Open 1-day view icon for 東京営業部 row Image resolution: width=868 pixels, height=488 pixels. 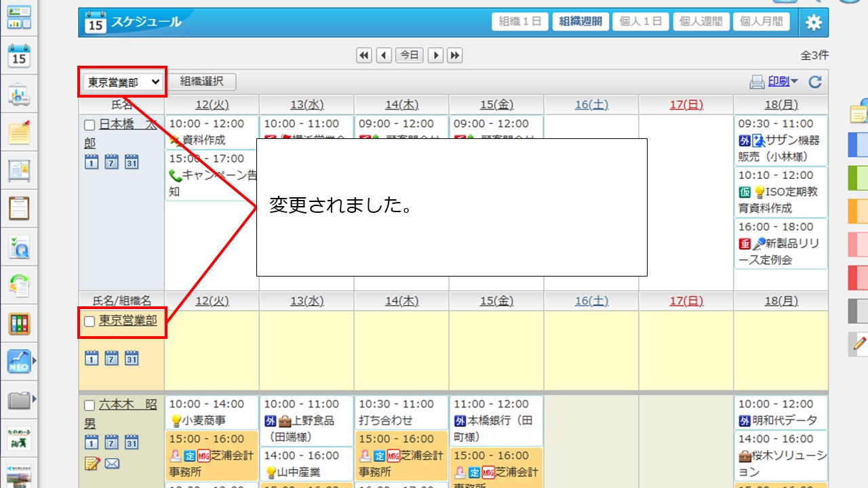point(92,358)
